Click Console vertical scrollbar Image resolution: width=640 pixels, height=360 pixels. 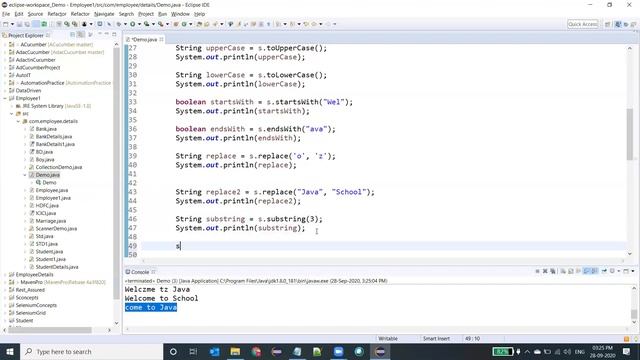pos(633,313)
